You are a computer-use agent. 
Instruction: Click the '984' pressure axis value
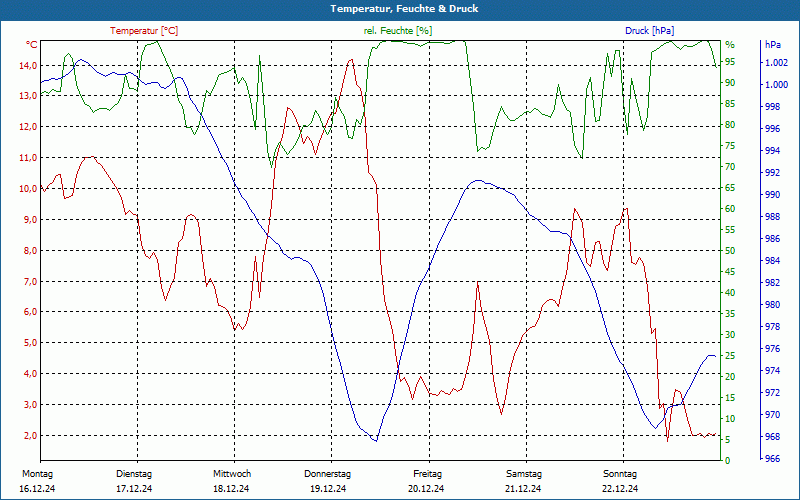[x=772, y=261]
